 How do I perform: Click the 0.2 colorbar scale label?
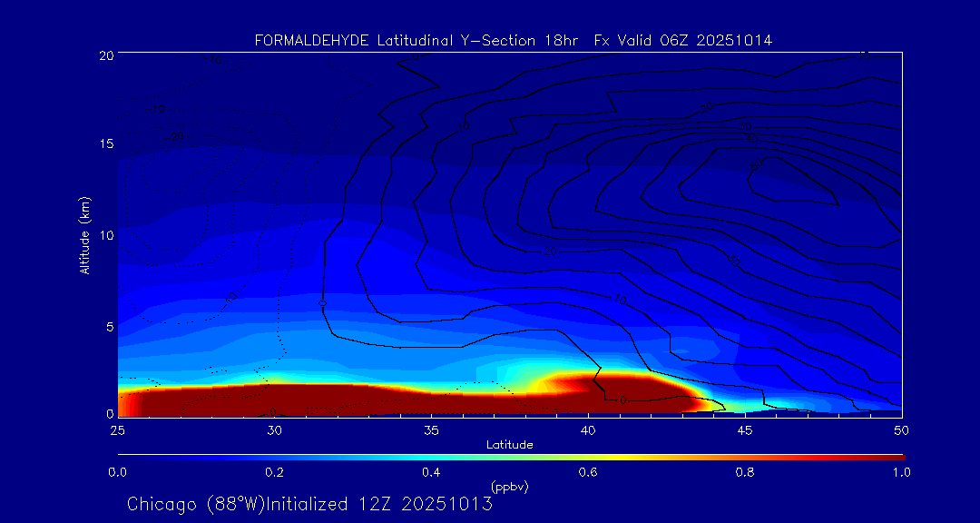[x=274, y=472]
